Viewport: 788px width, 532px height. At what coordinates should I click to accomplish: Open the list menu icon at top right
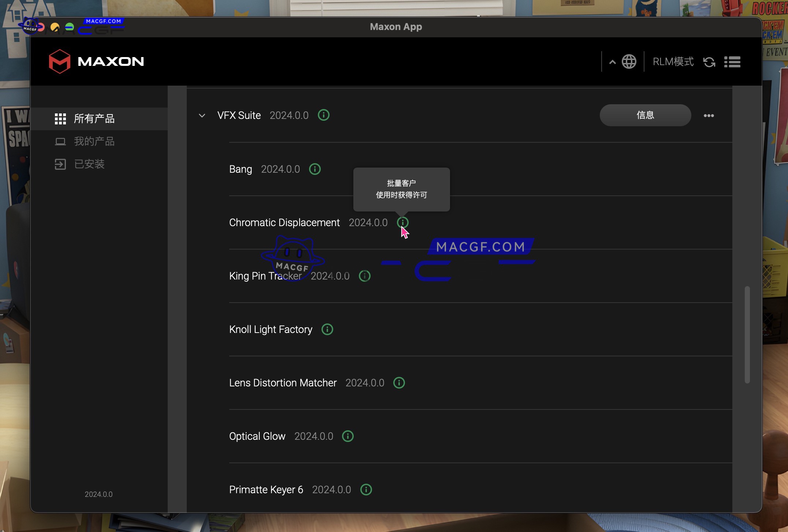pyautogui.click(x=732, y=62)
